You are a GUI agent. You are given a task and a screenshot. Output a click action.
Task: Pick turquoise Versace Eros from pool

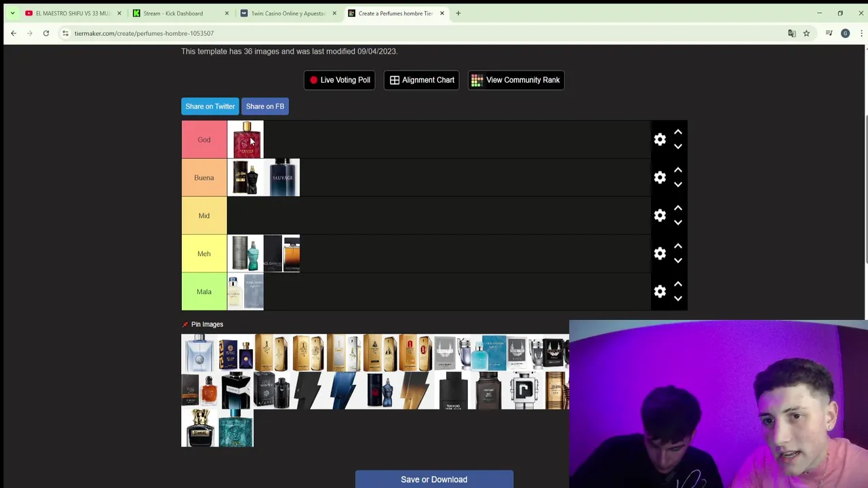point(236,428)
